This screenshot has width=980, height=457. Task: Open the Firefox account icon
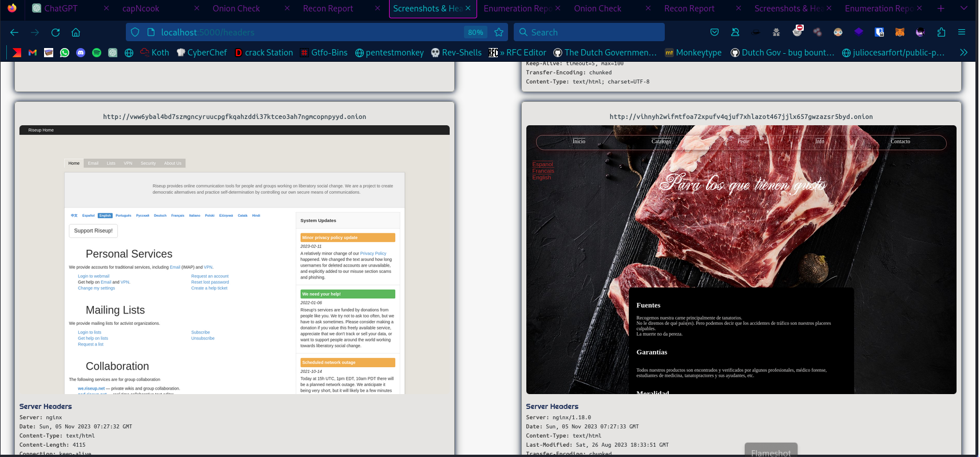click(735, 33)
